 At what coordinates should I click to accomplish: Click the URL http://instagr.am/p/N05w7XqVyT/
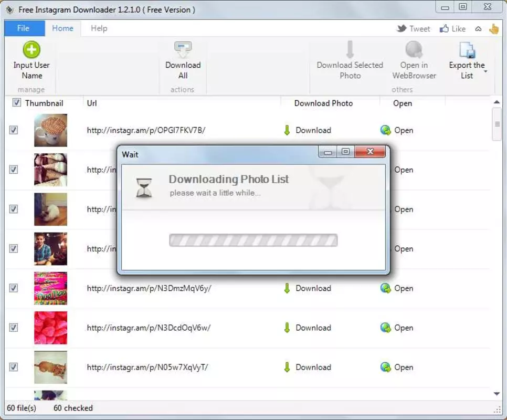[147, 367]
